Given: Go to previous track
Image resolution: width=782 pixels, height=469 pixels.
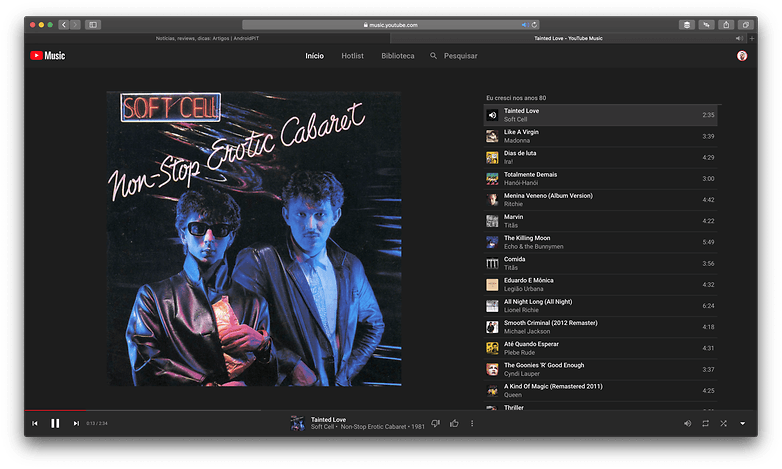Looking at the screenshot, I should tap(35, 423).
